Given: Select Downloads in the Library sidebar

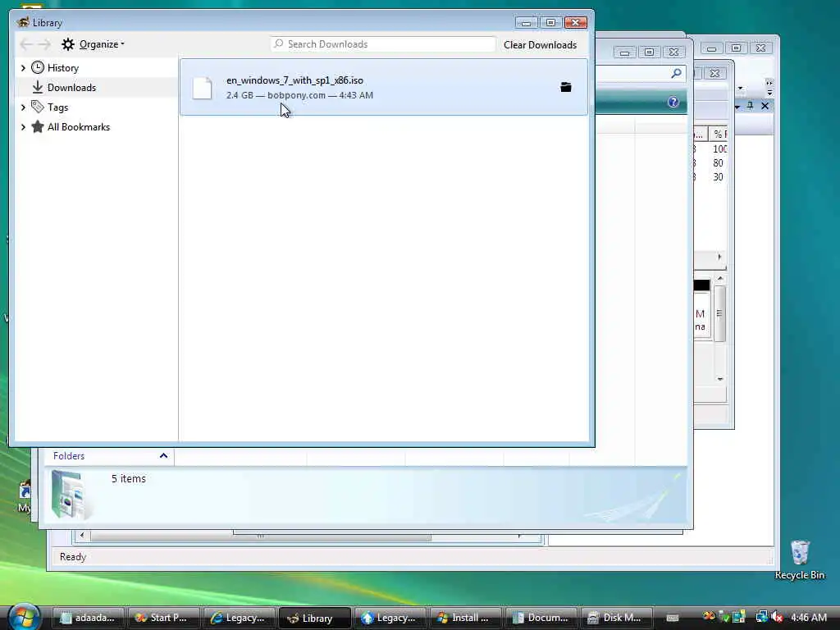Looking at the screenshot, I should pos(72,87).
